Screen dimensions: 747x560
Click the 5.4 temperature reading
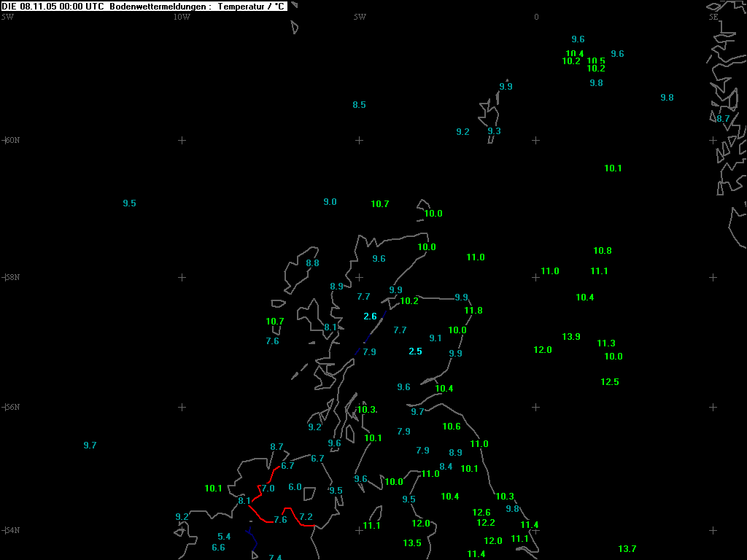(224, 537)
